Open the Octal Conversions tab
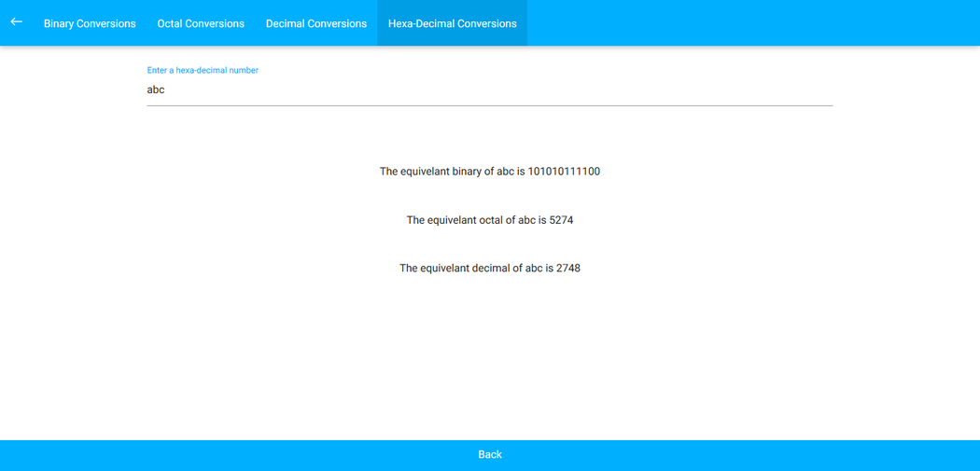Screen dimensions: 980x471 click(x=201, y=23)
